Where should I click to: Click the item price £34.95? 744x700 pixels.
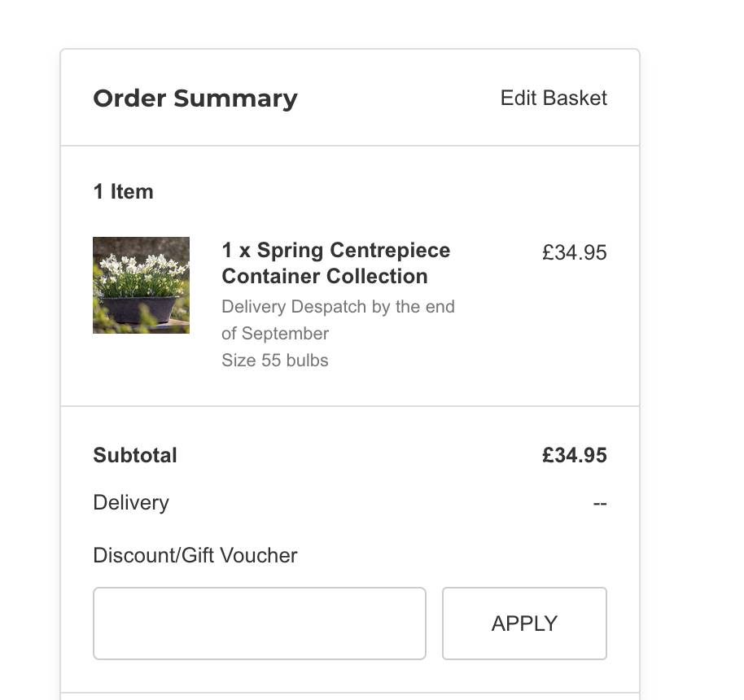pyautogui.click(x=575, y=252)
